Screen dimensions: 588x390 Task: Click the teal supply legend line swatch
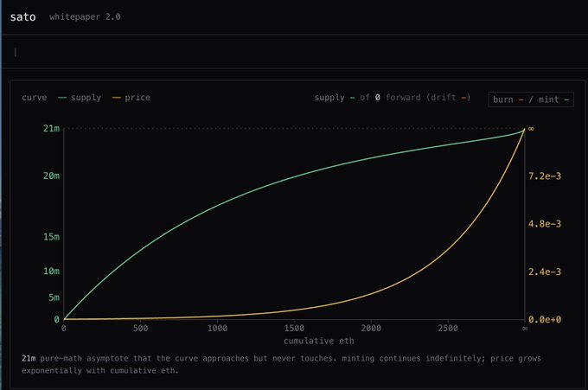[62, 98]
